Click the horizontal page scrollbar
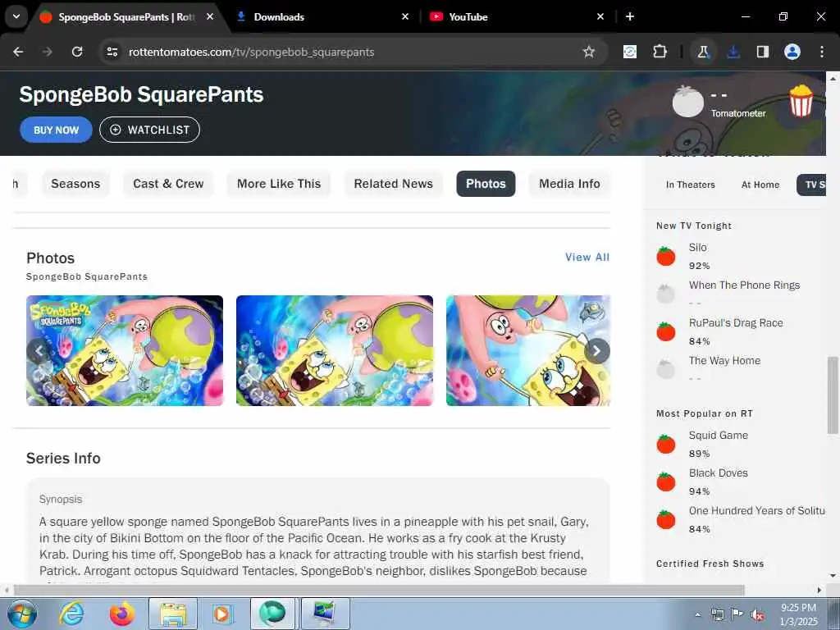This screenshot has height=630, width=840. tap(379, 590)
